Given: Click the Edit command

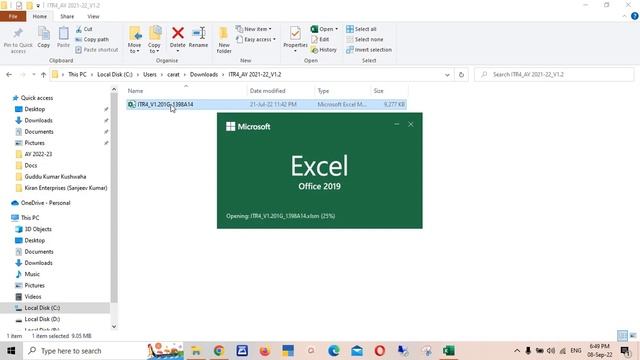Looking at the screenshot, I should 320,40.
